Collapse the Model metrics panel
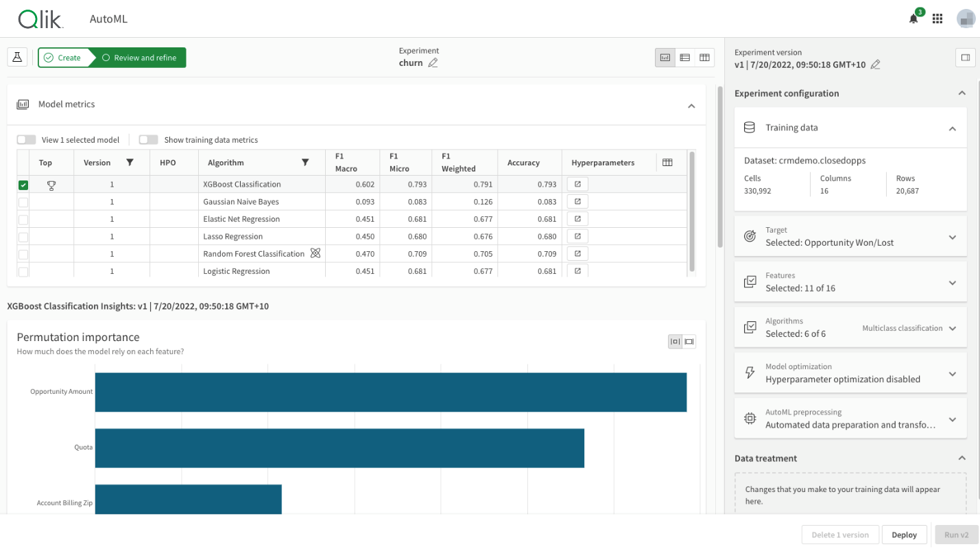Image resolution: width=980 pixels, height=549 pixels. coord(691,106)
